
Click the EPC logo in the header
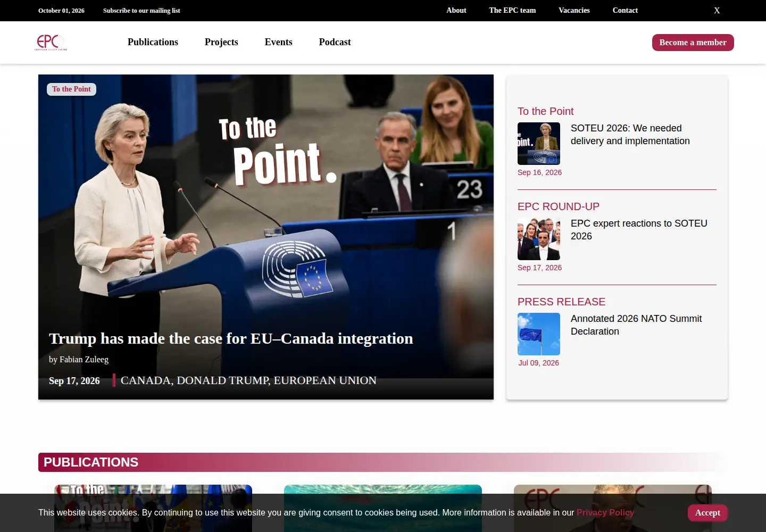click(x=51, y=43)
